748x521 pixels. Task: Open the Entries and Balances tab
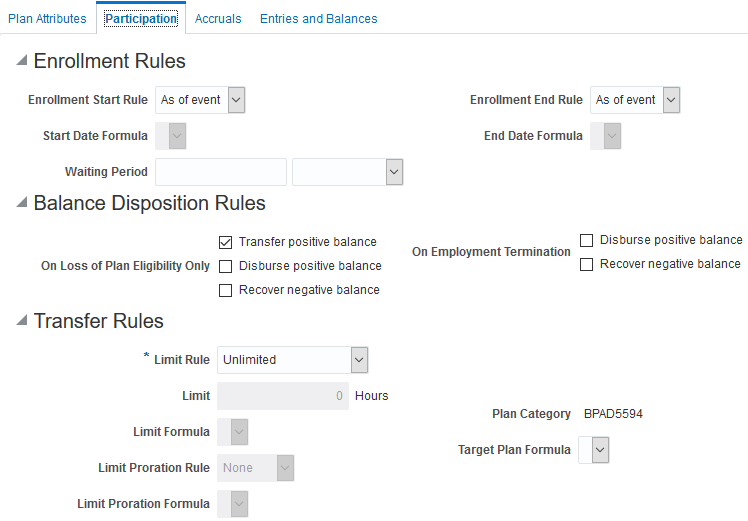pyautogui.click(x=318, y=19)
